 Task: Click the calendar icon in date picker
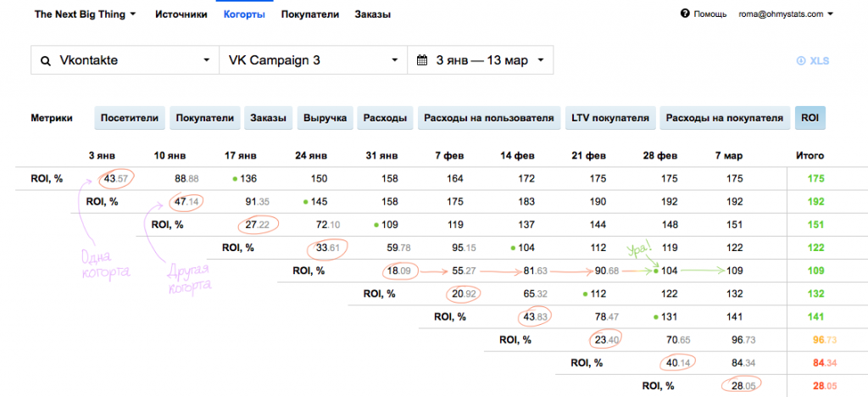422,60
